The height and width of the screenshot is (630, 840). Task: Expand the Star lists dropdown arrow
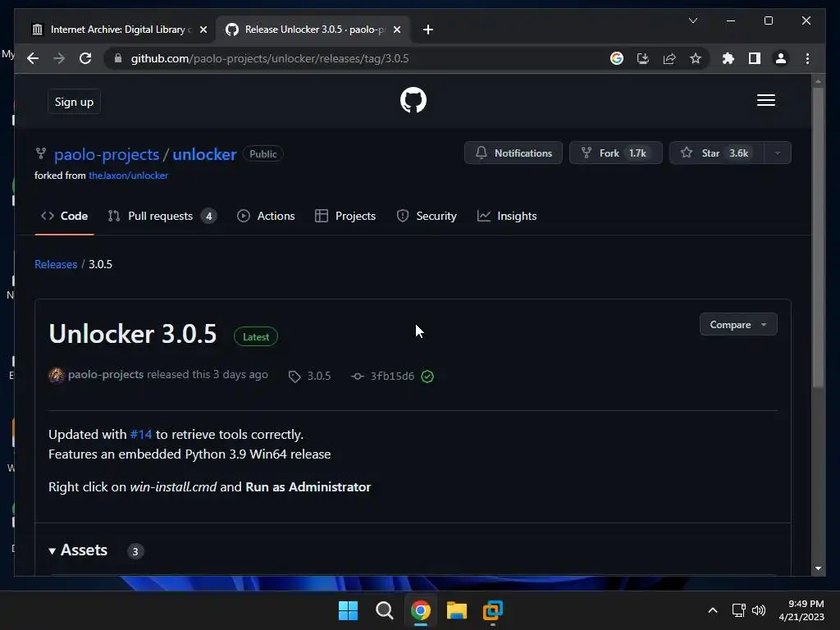[778, 153]
